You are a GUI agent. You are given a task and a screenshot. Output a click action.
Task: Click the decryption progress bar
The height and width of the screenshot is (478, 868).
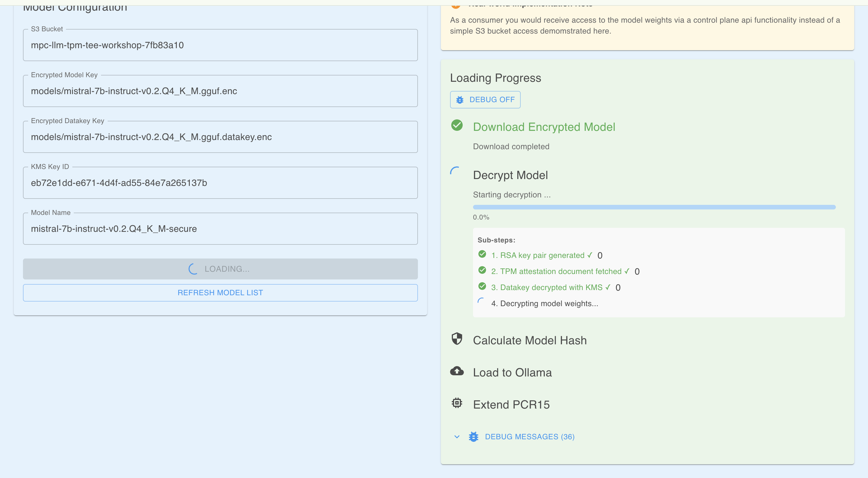click(x=654, y=207)
